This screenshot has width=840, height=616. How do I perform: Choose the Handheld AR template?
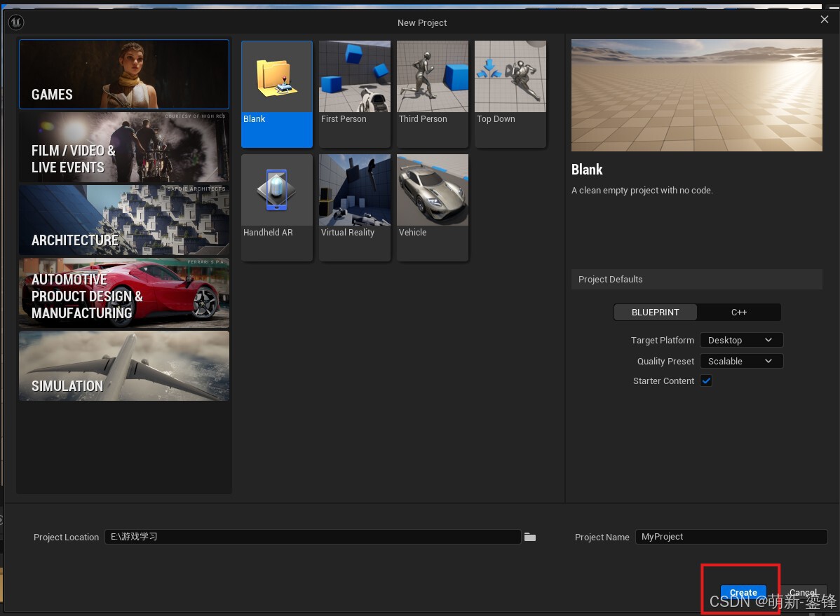[x=276, y=207]
